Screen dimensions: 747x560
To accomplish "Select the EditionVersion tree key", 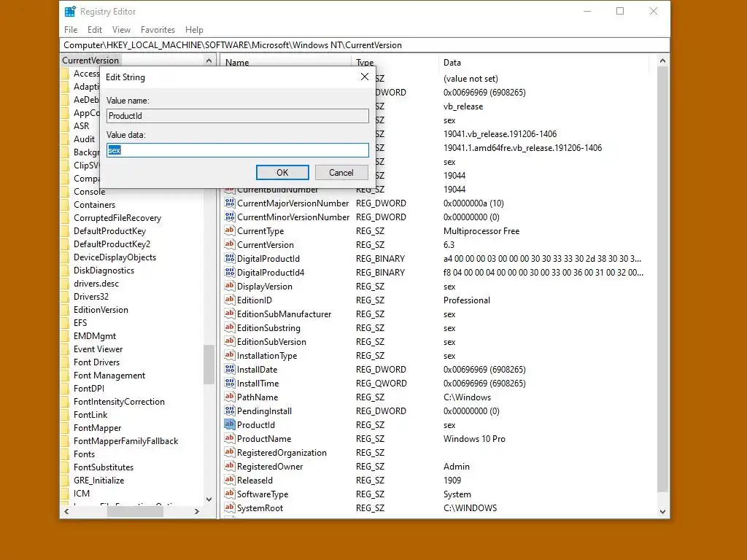I will click(101, 309).
